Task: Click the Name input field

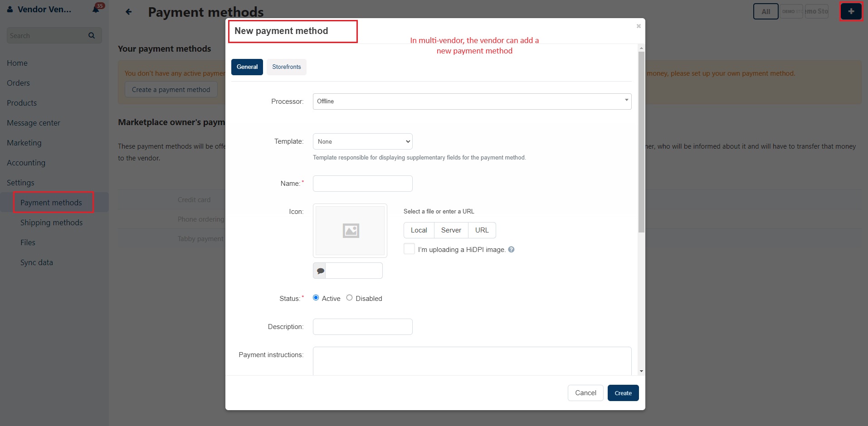Action: (x=363, y=184)
